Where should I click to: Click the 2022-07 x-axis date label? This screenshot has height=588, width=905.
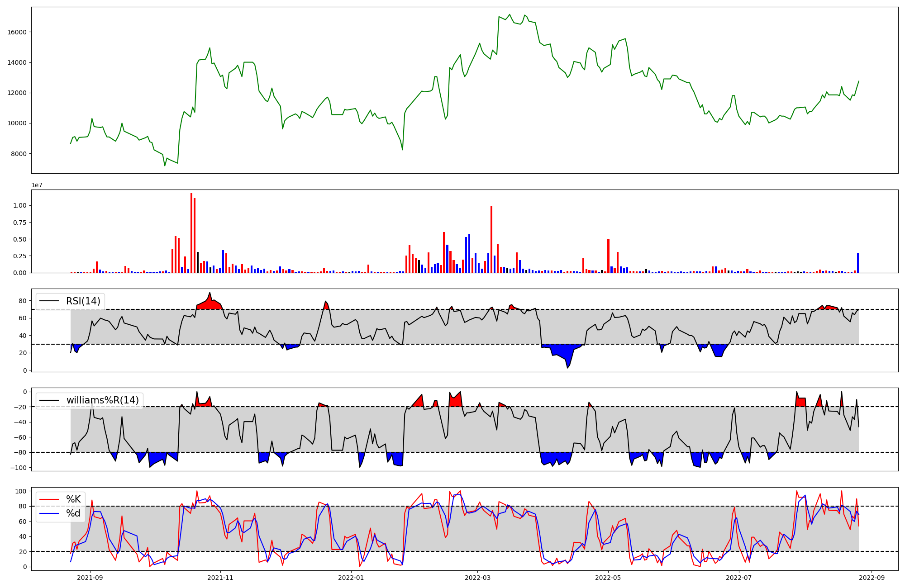click(738, 578)
